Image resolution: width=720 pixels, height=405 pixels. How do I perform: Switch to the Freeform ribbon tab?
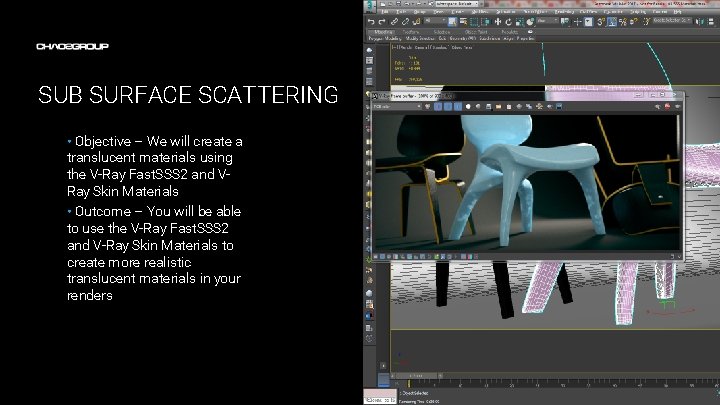[x=411, y=32]
